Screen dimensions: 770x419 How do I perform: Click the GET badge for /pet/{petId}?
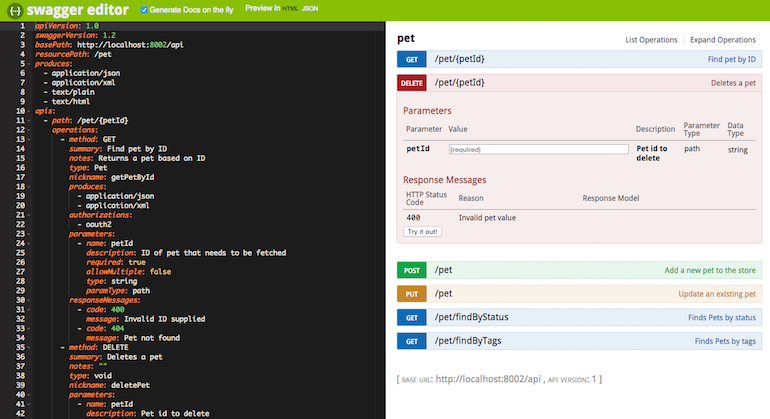coord(412,59)
